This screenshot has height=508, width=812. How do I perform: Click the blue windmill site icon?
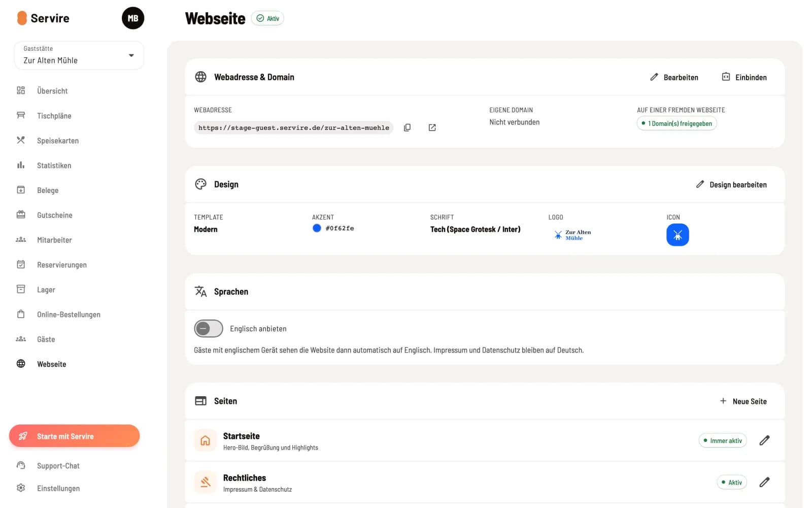(x=678, y=235)
